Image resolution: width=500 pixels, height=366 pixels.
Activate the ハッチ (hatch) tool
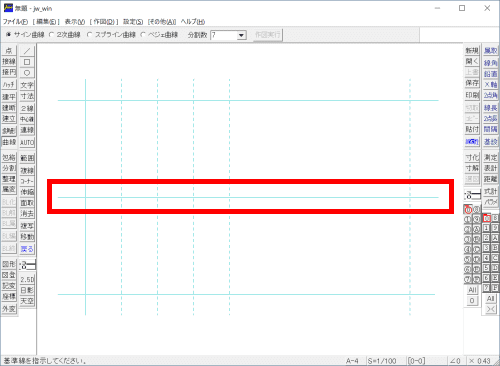(x=9, y=84)
